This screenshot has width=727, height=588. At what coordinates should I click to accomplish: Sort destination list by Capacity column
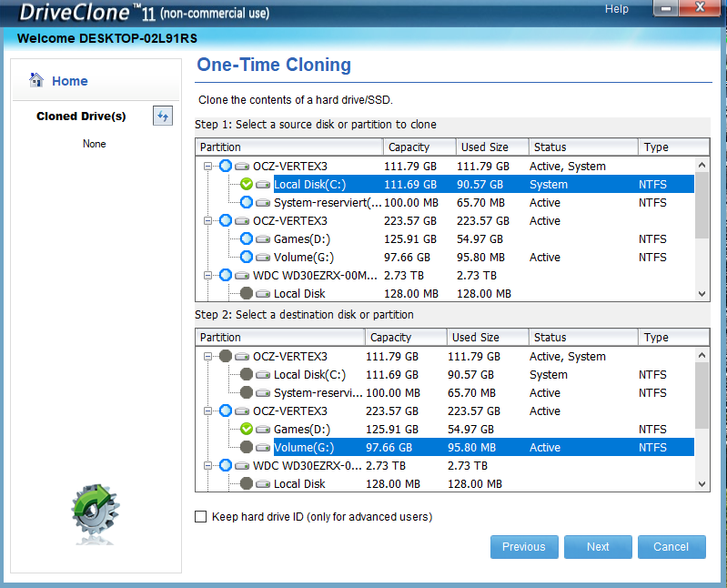(x=406, y=337)
